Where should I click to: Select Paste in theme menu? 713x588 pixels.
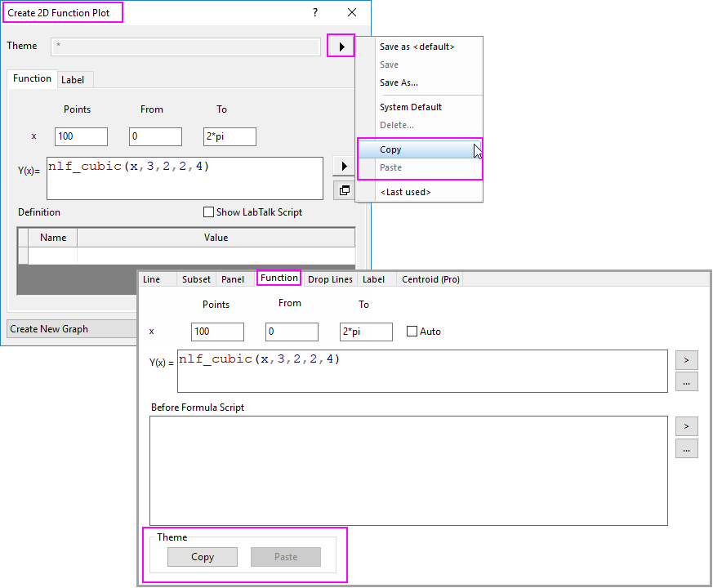(420, 167)
